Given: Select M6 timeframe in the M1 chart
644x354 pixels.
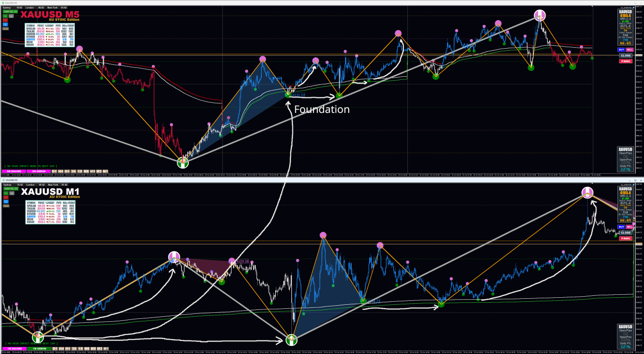Looking at the screenshot, I should (x=86, y=348).
